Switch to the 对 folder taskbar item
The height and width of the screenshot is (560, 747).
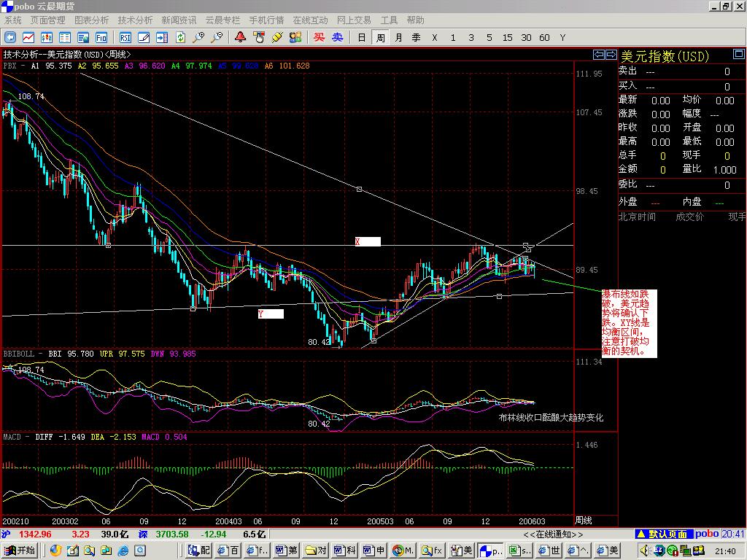317,551
